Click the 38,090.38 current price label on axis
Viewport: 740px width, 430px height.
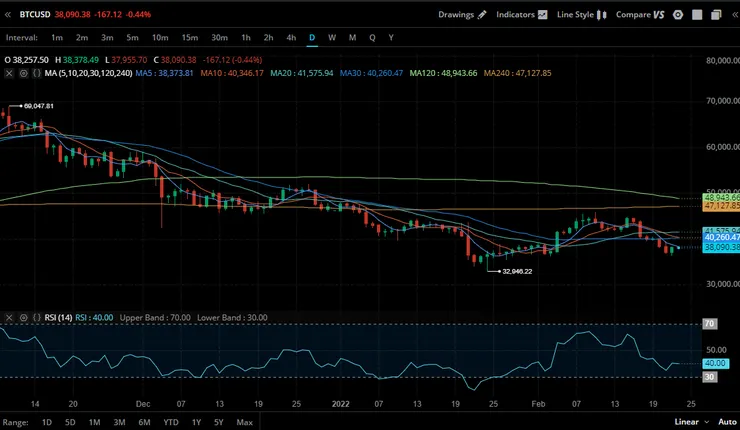point(721,247)
